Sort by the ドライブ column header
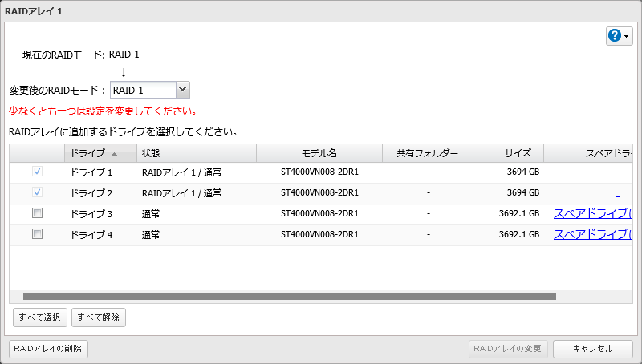Screen dimensions: 642x364 pos(88,152)
